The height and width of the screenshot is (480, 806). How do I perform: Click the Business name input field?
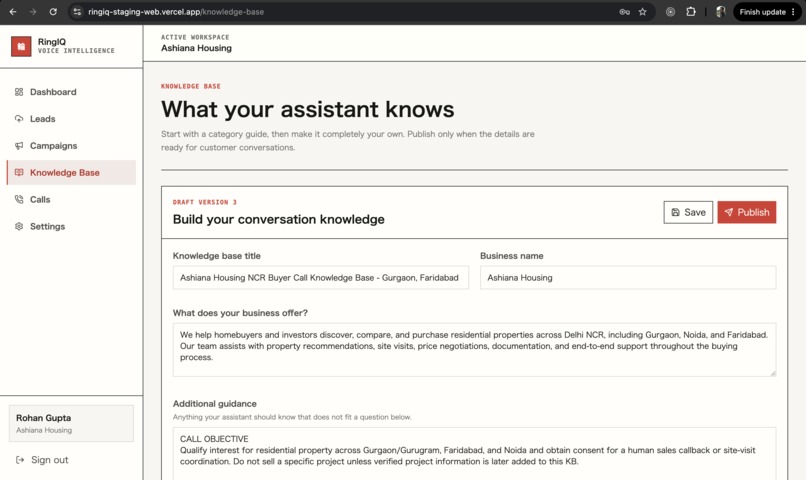point(628,278)
